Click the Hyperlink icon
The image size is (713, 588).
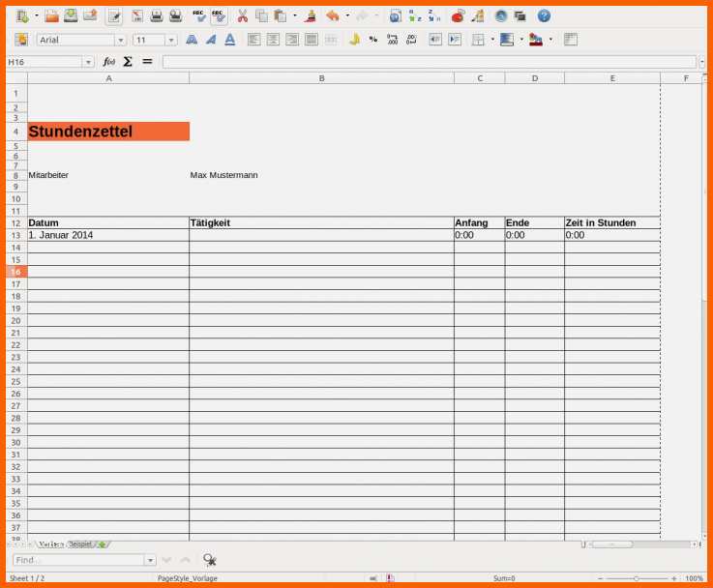coord(396,16)
